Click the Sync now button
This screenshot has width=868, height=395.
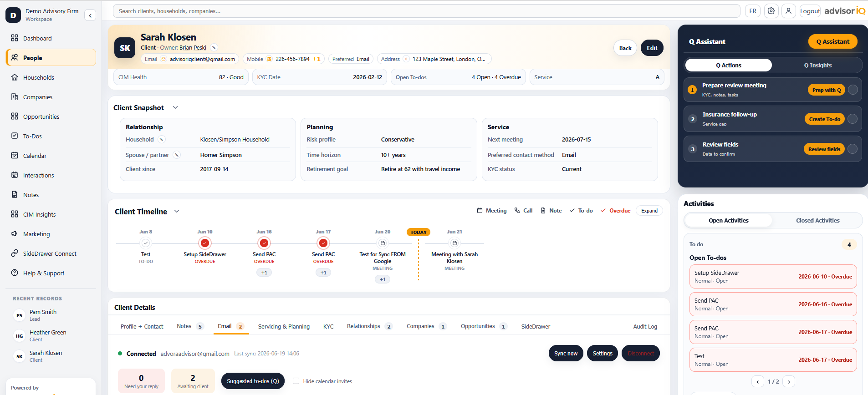[x=566, y=354]
